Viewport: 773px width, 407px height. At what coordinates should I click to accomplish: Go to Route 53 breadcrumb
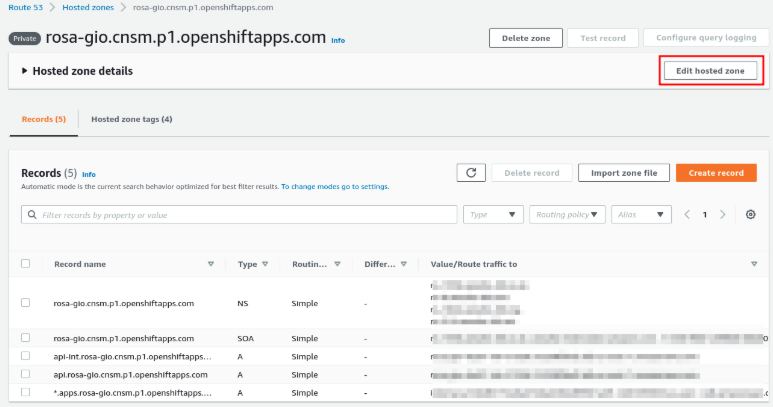point(26,7)
